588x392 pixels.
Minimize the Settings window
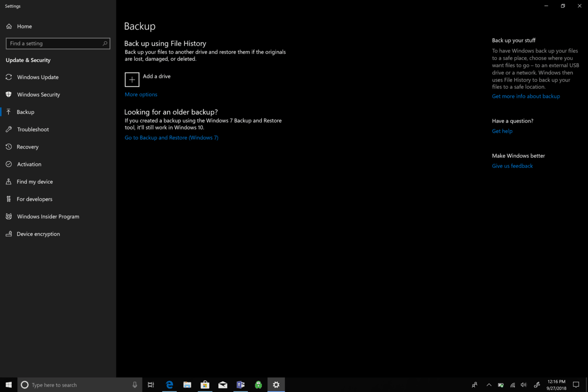546,6
